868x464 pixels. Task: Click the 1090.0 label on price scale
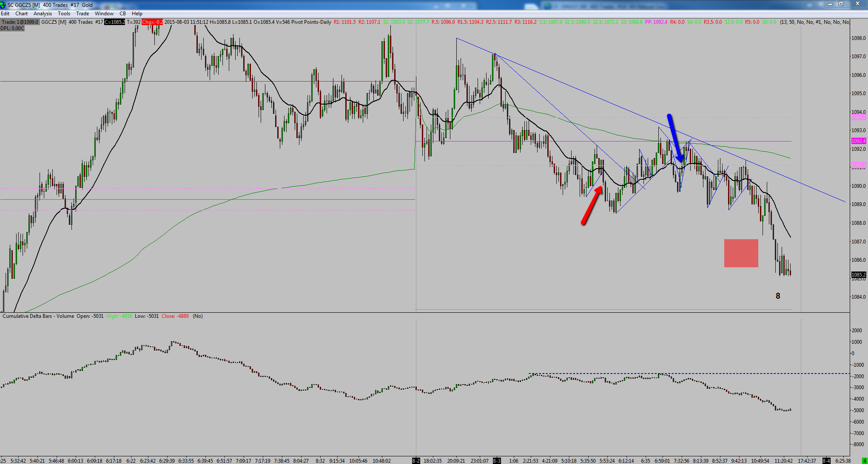tap(858, 186)
